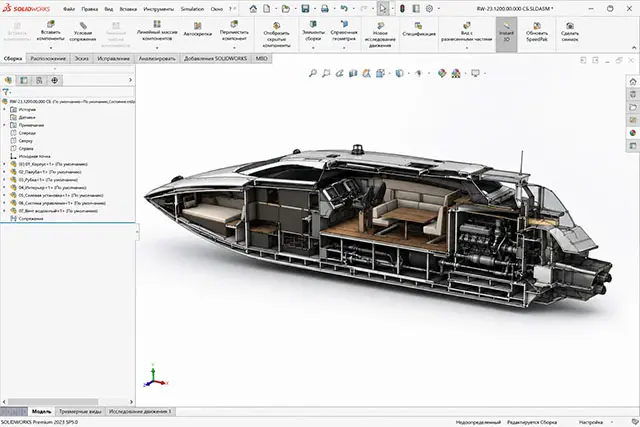Select the 07_Винт водолётный component
The width and height of the screenshot is (640, 427).
[58, 211]
